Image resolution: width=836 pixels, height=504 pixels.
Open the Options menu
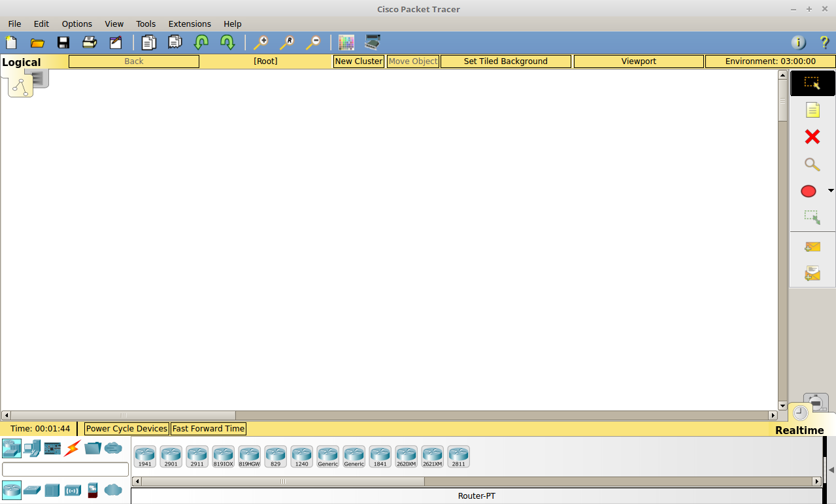point(77,24)
